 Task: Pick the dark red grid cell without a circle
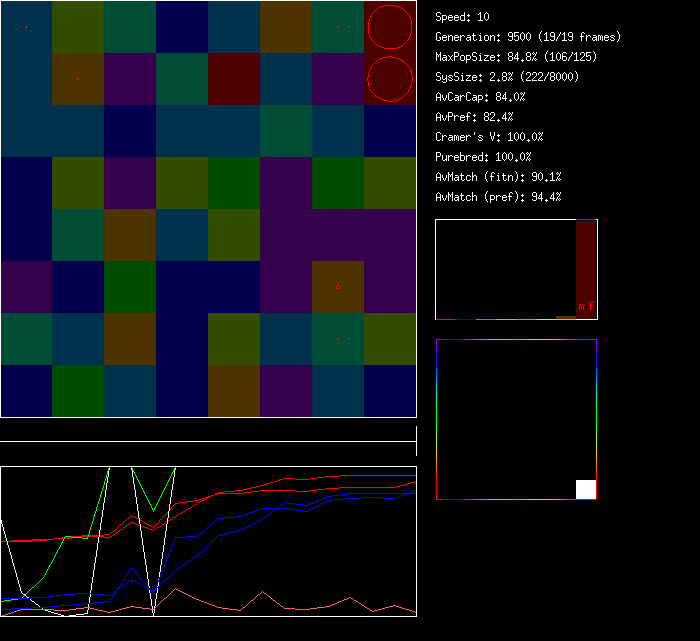point(234,79)
